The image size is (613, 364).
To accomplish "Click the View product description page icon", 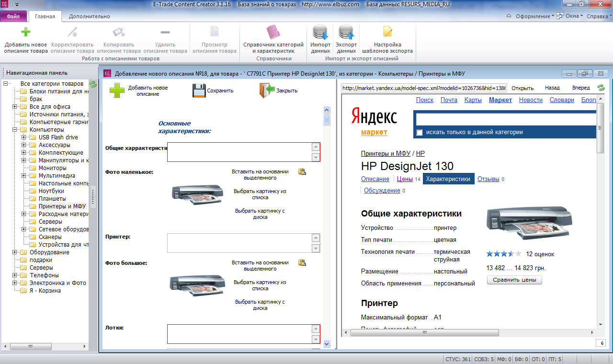I will click(x=215, y=32).
